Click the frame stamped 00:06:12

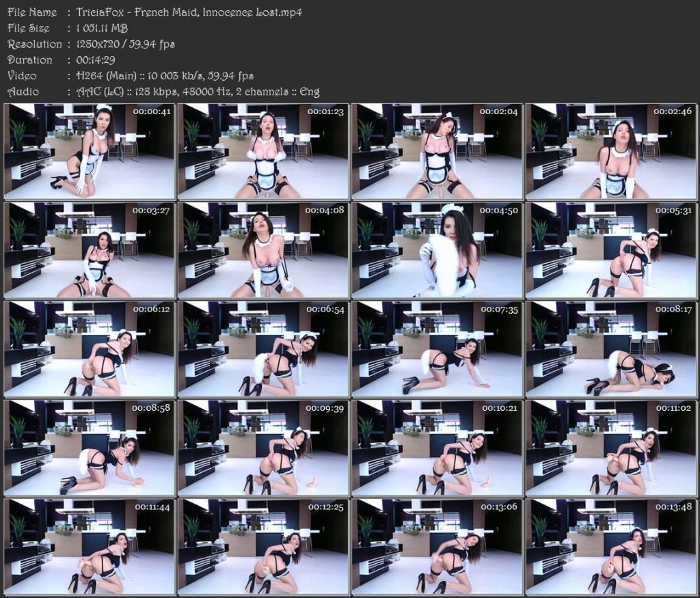(x=90, y=349)
